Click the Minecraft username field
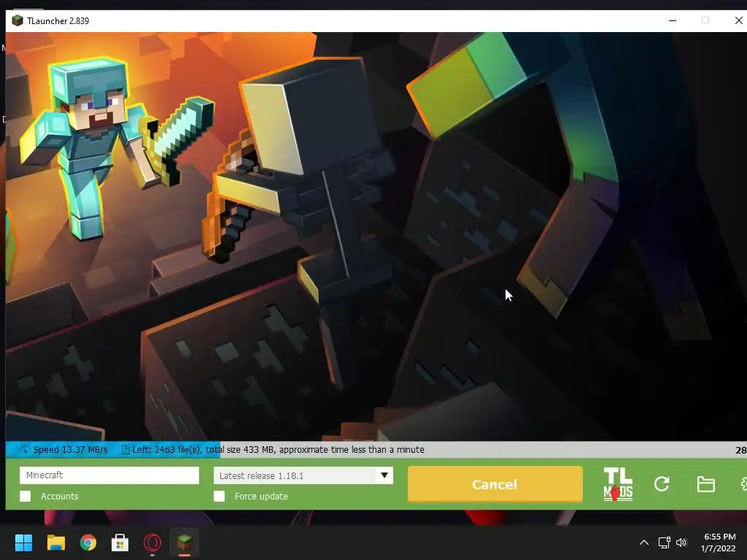The width and height of the screenshot is (747, 560). (x=109, y=475)
